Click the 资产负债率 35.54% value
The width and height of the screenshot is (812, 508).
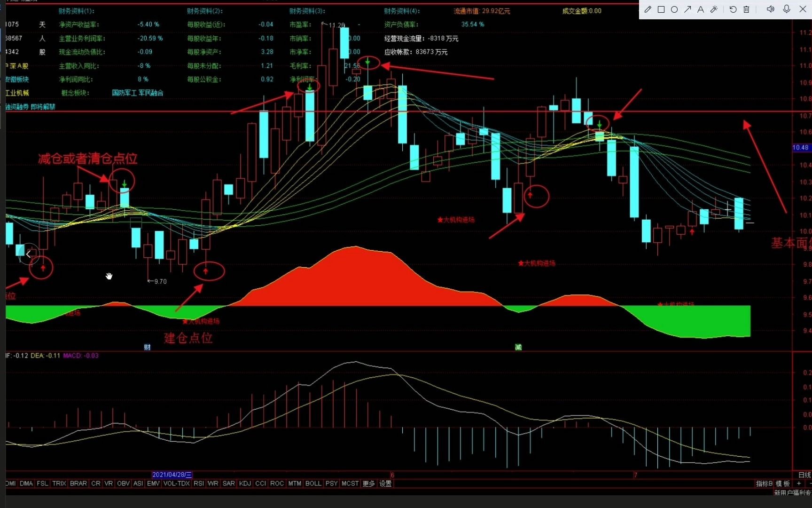pos(473,24)
